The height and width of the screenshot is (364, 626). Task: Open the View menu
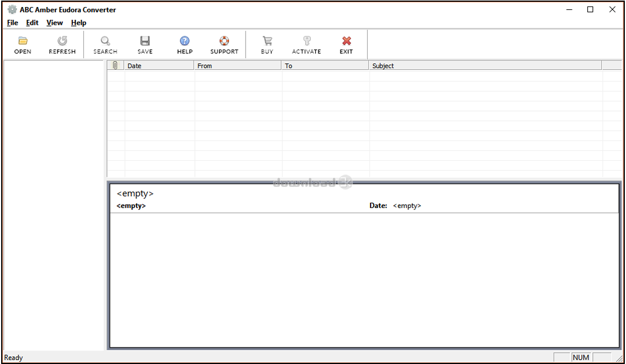(54, 23)
